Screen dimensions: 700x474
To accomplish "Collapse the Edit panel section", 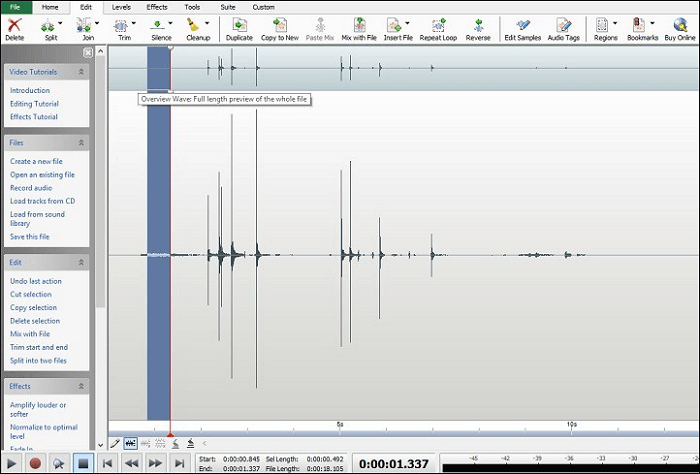I will click(x=81, y=263).
